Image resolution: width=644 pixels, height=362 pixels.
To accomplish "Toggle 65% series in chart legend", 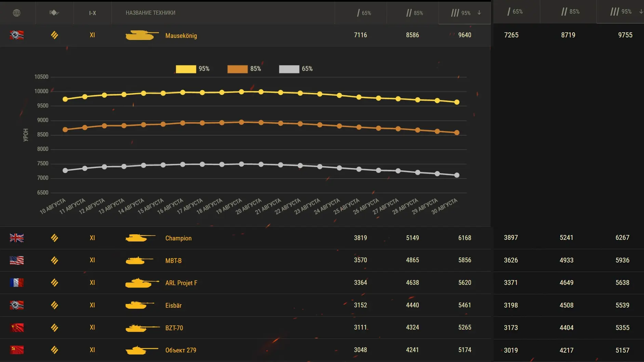I will coord(296,69).
